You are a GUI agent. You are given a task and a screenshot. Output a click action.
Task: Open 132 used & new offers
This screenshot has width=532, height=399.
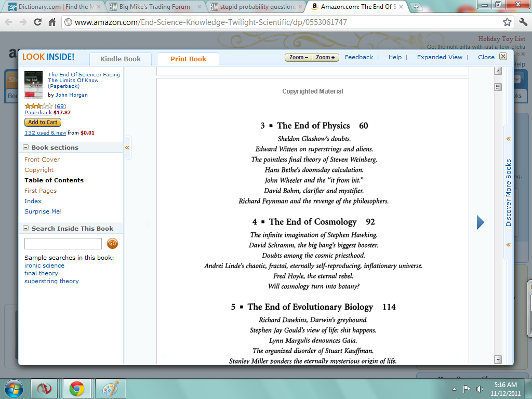click(45, 132)
